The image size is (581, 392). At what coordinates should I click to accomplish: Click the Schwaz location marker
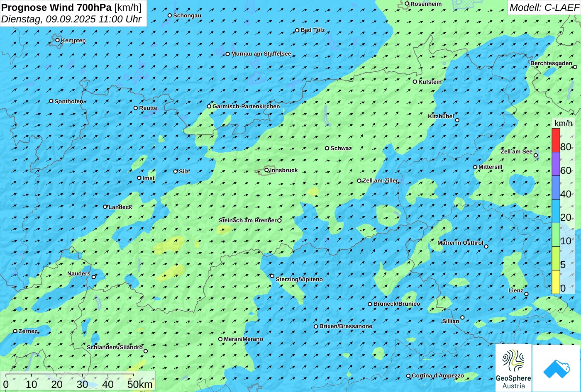click(x=327, y=148)
